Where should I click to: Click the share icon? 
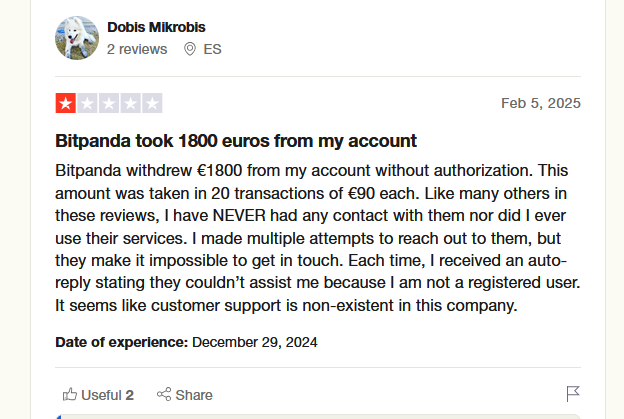click(x=164, y=394)
